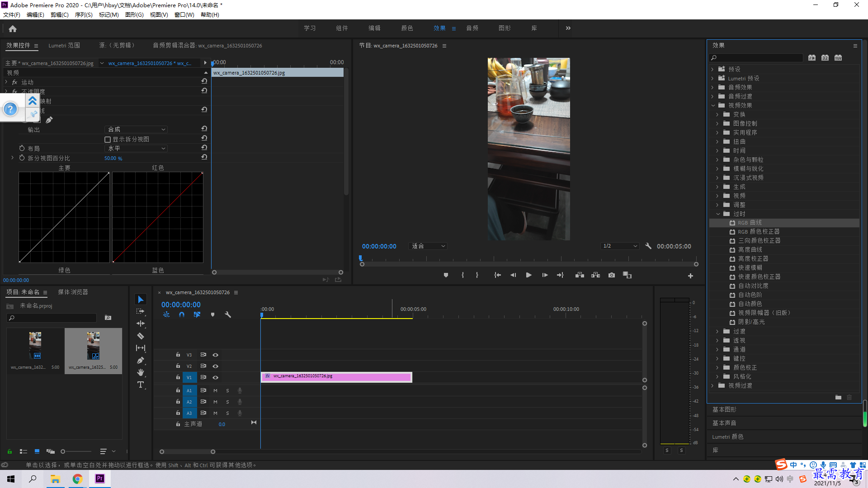Click the main master RGB curve graph

pyautogui.click(x=64, y=217)
